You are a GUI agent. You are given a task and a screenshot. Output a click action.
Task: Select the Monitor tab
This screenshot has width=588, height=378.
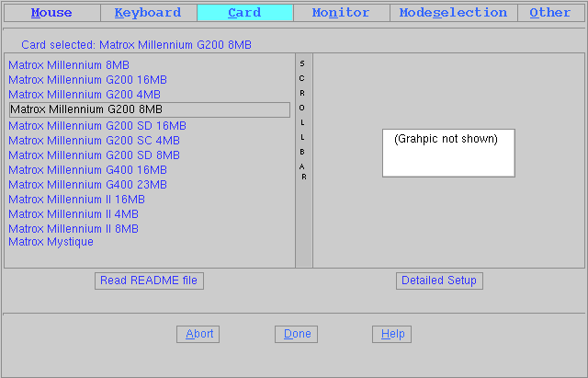click(341, 13)
